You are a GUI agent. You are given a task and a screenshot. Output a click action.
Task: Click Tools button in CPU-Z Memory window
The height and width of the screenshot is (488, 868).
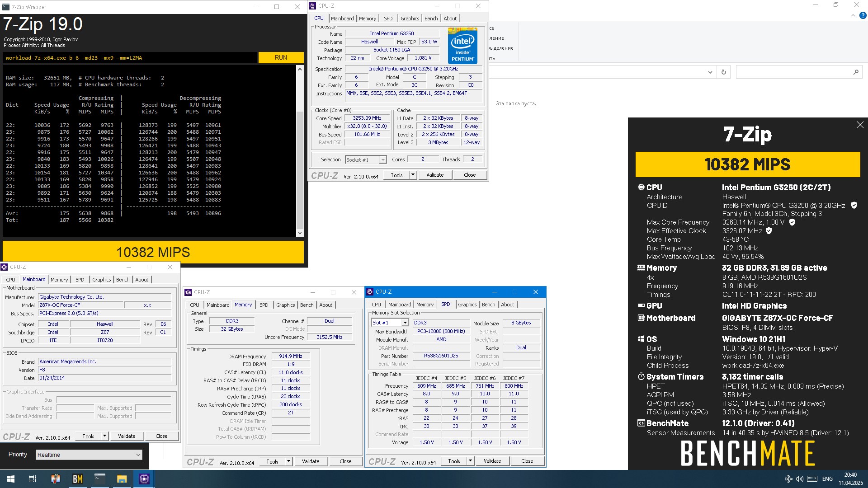[x=272, y=461]
